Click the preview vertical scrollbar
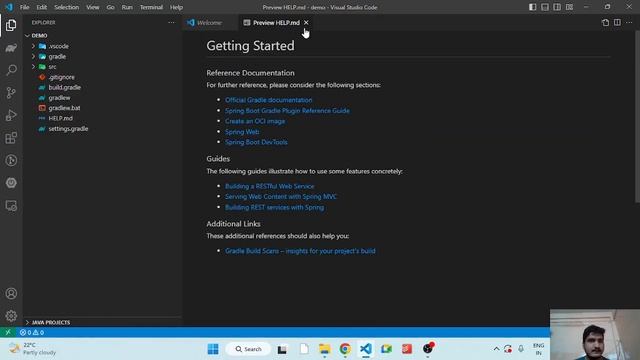 pyautogui.click(x=637, y=116)
